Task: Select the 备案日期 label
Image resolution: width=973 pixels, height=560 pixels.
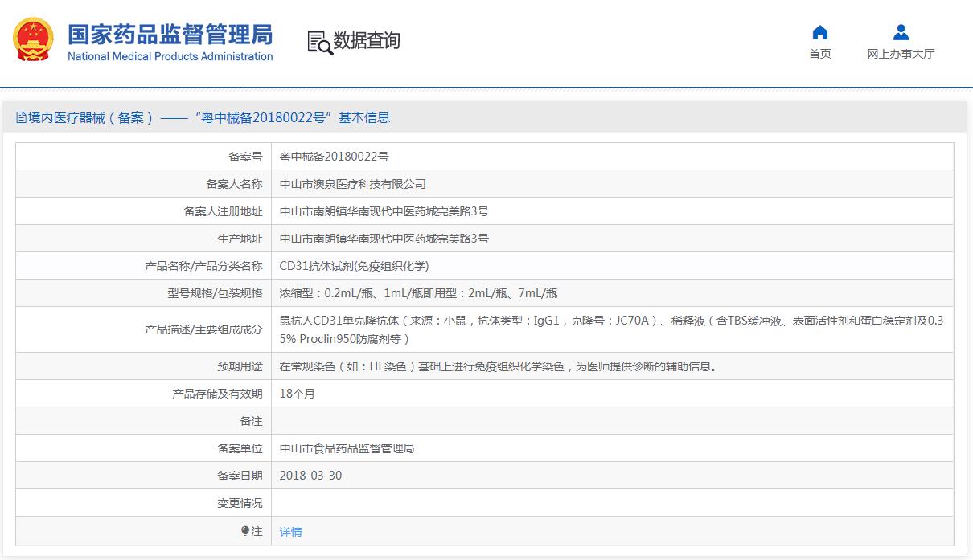Action: tap(240, 476)
